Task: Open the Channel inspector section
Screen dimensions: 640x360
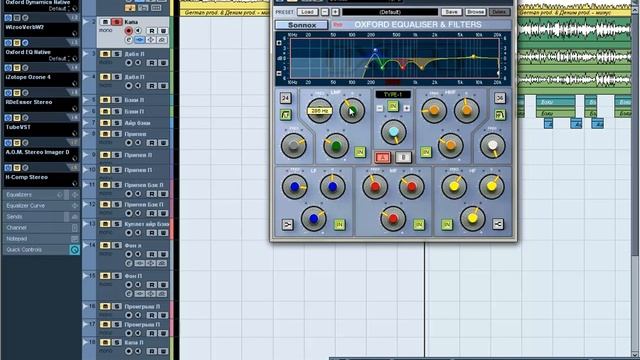Action: 41,228
